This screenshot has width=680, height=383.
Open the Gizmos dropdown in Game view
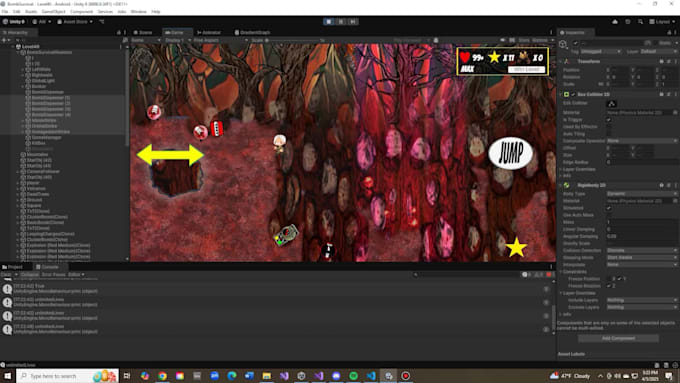click(542, 40)
